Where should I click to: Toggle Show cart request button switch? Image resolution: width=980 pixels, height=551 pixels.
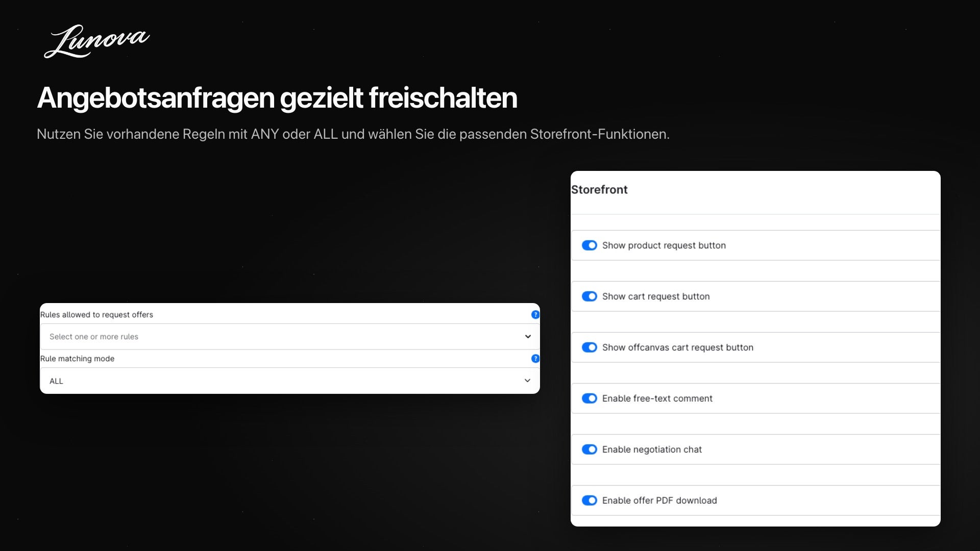[590, 296]
